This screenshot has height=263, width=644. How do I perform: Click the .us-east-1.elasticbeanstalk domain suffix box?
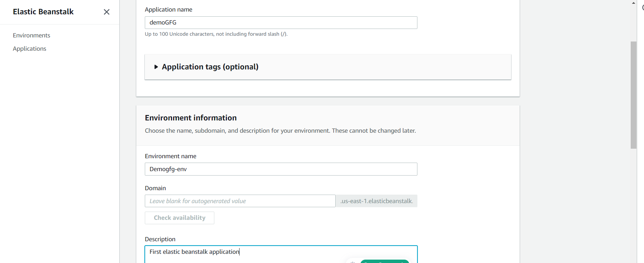(x=377, y=201)
